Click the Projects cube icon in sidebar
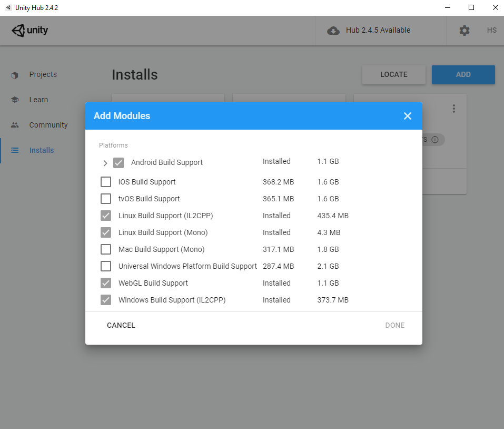 coord(15,75)
